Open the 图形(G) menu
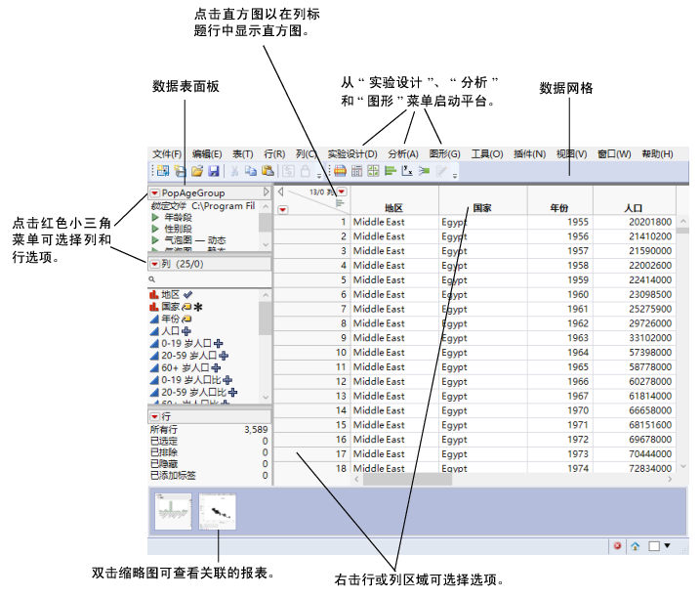 click(444, 154)
